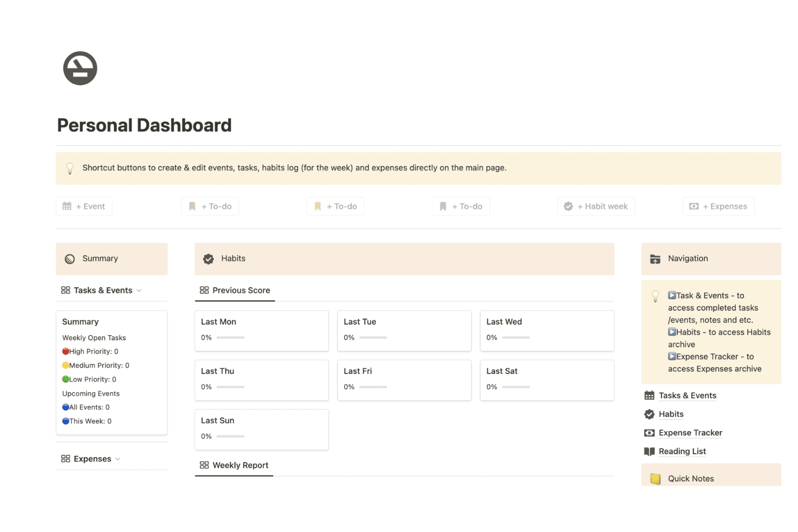Click the Navigation header text
The height and width of the screenshot is (532, 798).
click(x=687, y=259)
